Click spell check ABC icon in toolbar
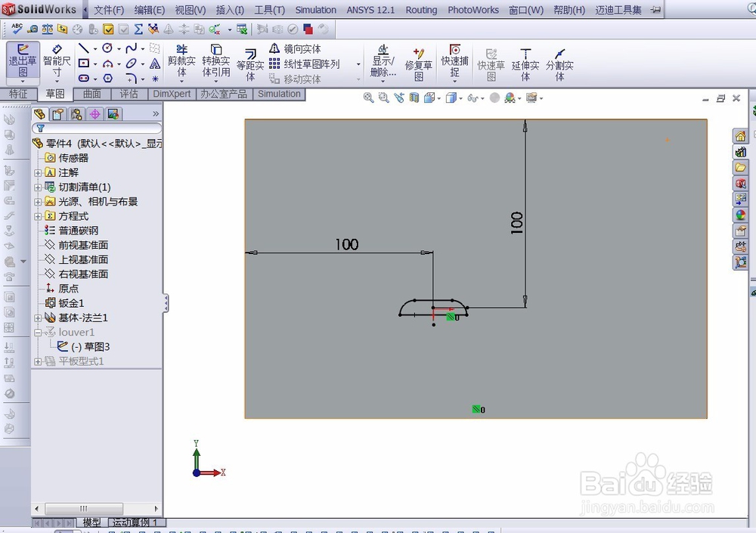 17,29
